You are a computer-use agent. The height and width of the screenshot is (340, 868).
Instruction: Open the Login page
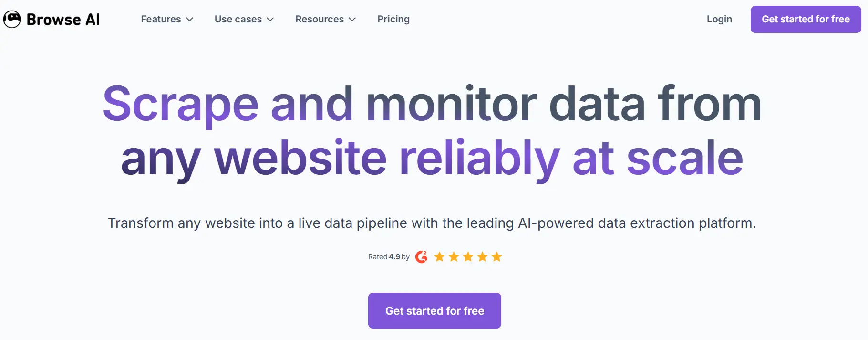(x=719, y=19)
